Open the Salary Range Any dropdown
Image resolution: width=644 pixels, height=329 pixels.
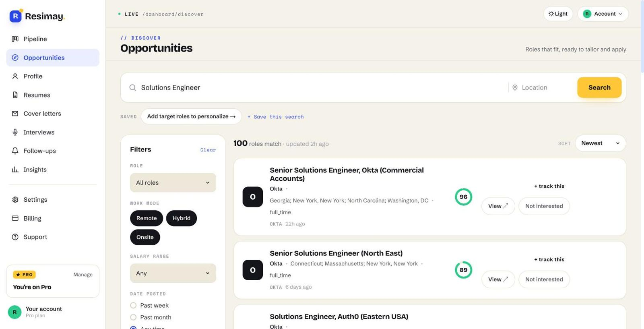click(x=173, y=273)
